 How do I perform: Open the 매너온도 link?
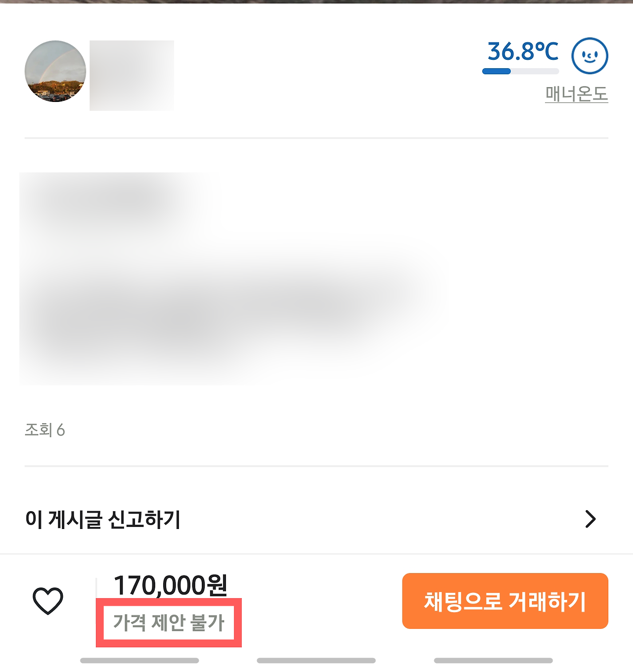tap(577, 94)
